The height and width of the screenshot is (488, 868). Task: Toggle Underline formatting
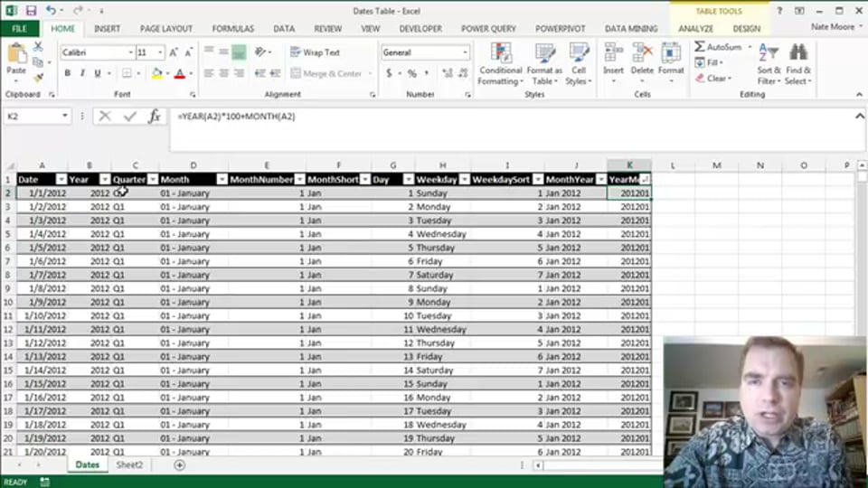click(x=98, y=73)
